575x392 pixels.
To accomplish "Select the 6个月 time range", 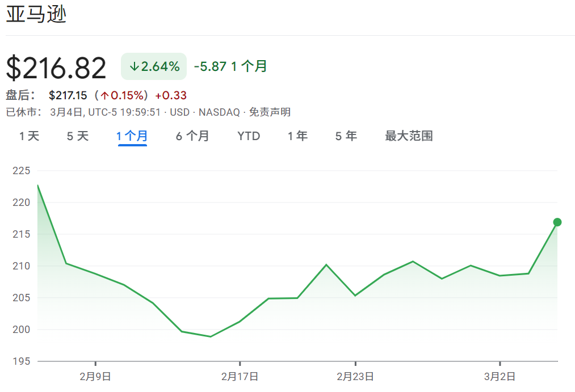I will [192, 136].
